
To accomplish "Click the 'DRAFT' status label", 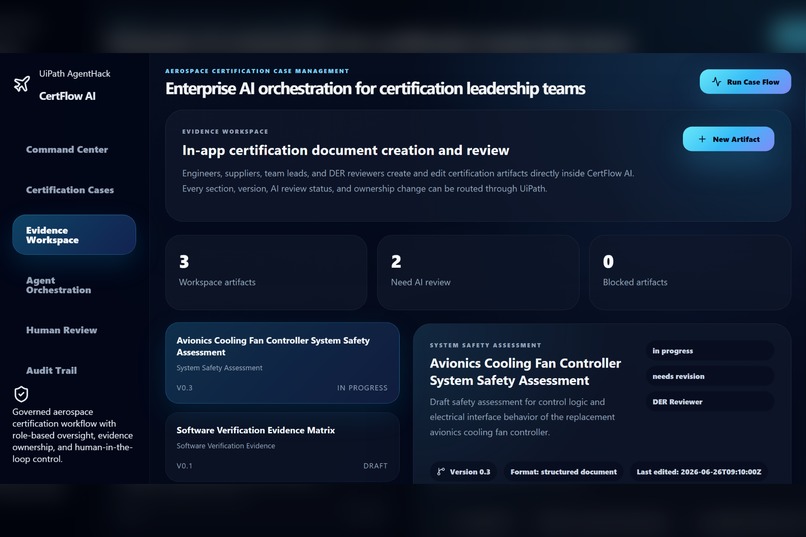I will click(x=375, y=466).
